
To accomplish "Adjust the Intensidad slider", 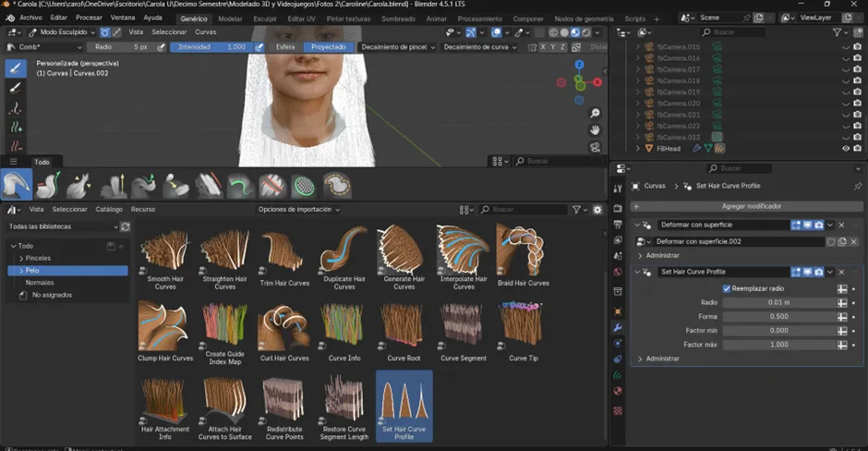I will click(x=212, y=47).
